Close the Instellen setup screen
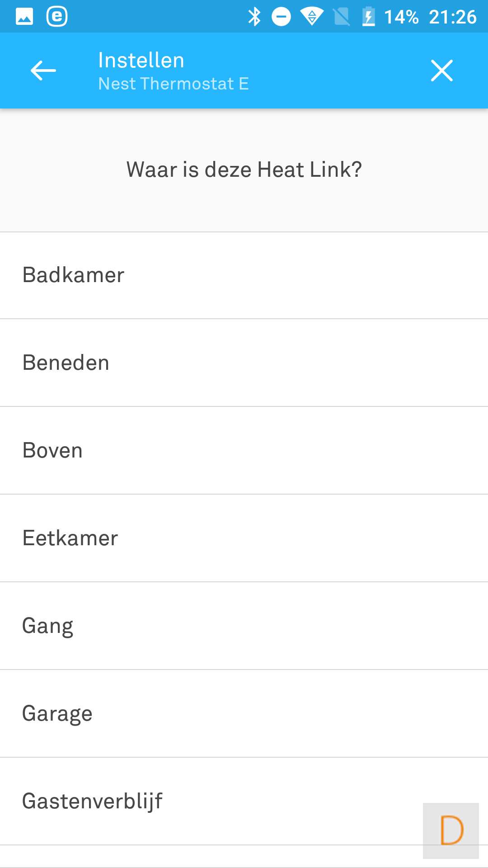 [x=441, y=71]
